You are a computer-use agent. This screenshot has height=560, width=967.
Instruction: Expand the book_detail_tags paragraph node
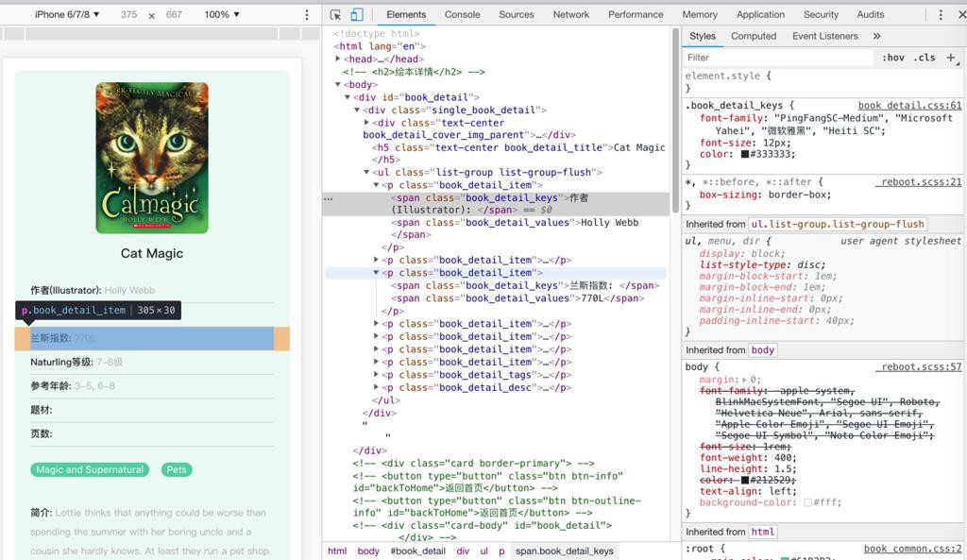[378, 375]
